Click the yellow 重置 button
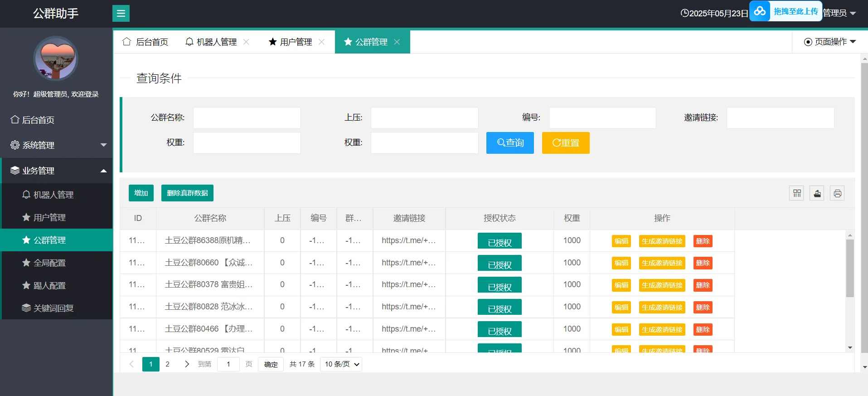 (x=566, y=143)
